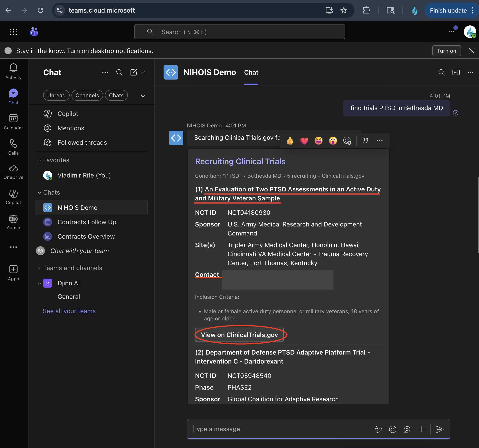
Task: Click See all your teams link
Action: tap(69, 311)
